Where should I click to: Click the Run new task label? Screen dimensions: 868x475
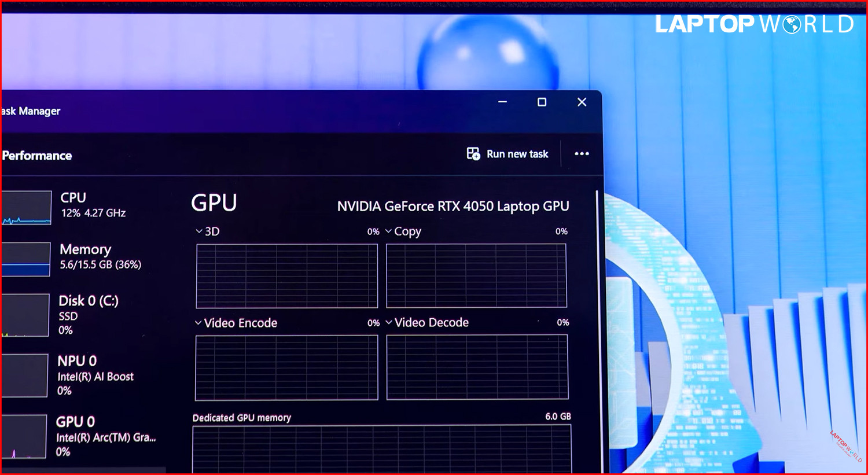(x=517, y=154)
